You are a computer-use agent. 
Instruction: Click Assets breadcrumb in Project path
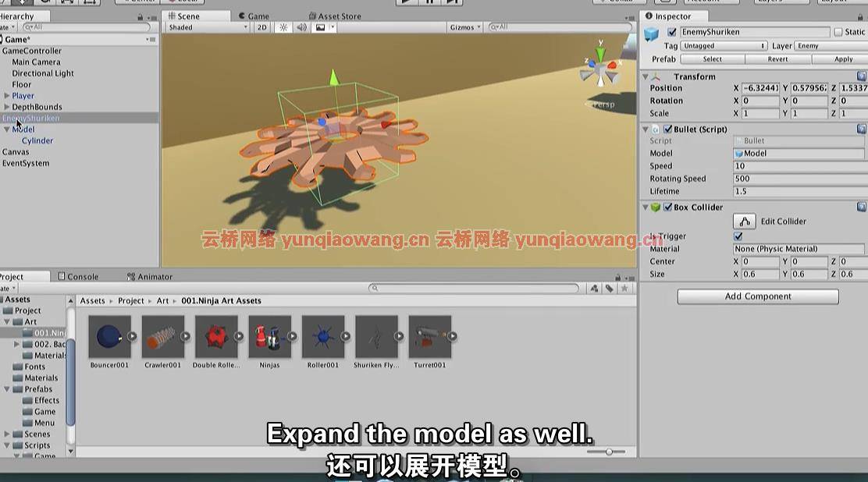tap(92, 300)
